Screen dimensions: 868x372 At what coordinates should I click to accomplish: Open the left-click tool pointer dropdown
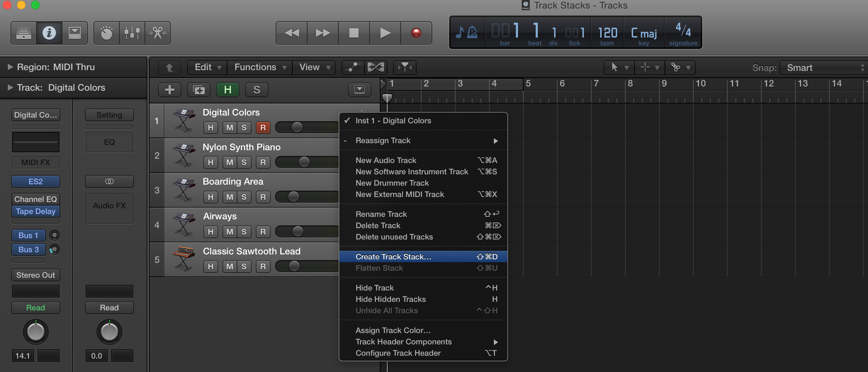[619, 67]
